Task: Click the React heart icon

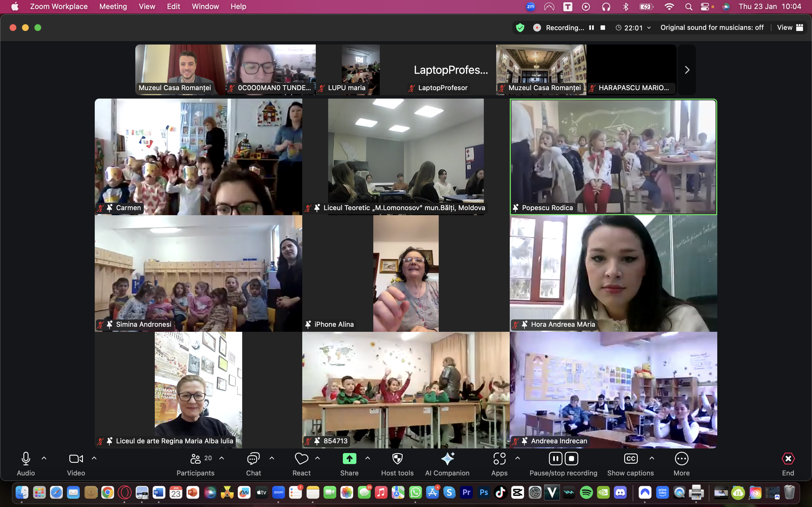Action: (x=301, y=459)
